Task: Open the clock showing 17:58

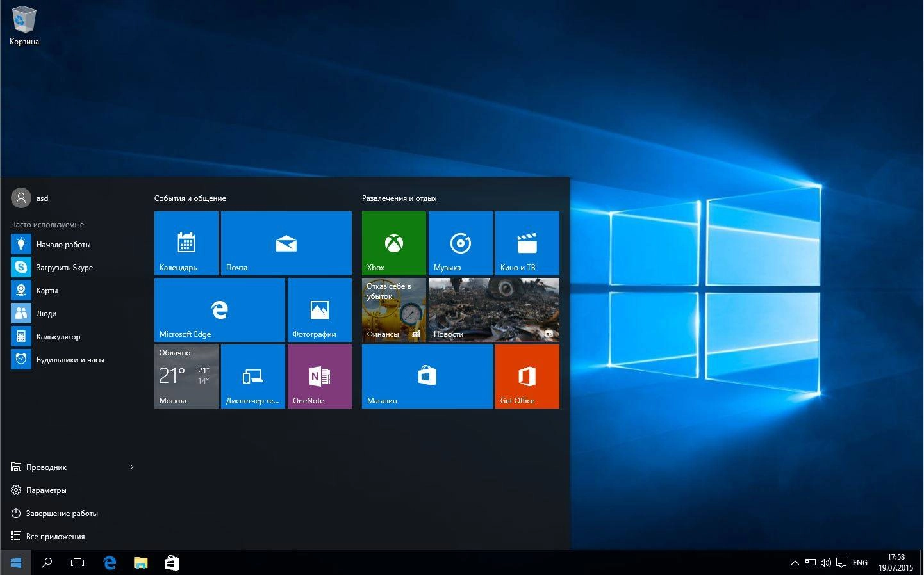Action: 896,563
